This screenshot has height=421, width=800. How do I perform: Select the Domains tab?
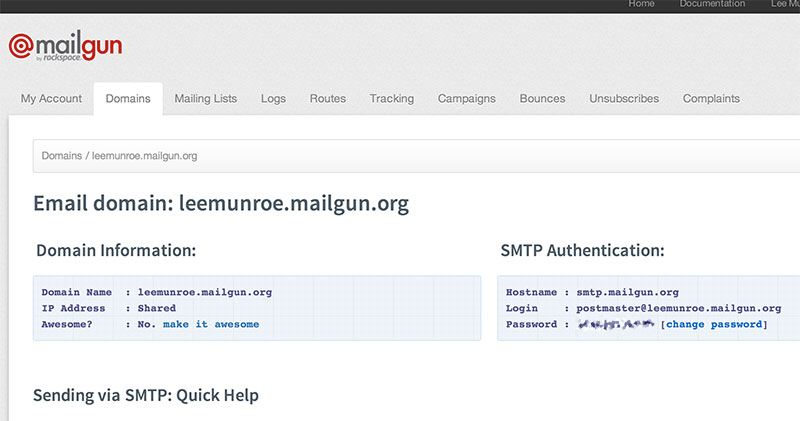(128, 98)
